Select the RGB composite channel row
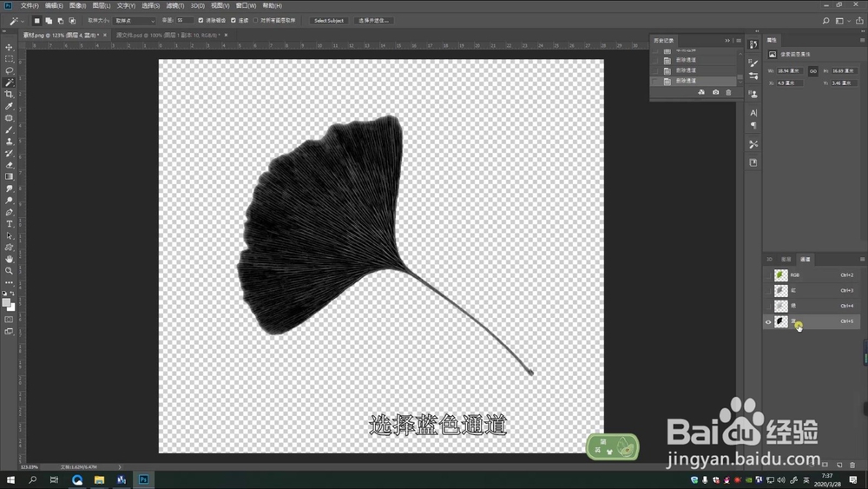Screen dimensions: 868x489 pos(812,275)
